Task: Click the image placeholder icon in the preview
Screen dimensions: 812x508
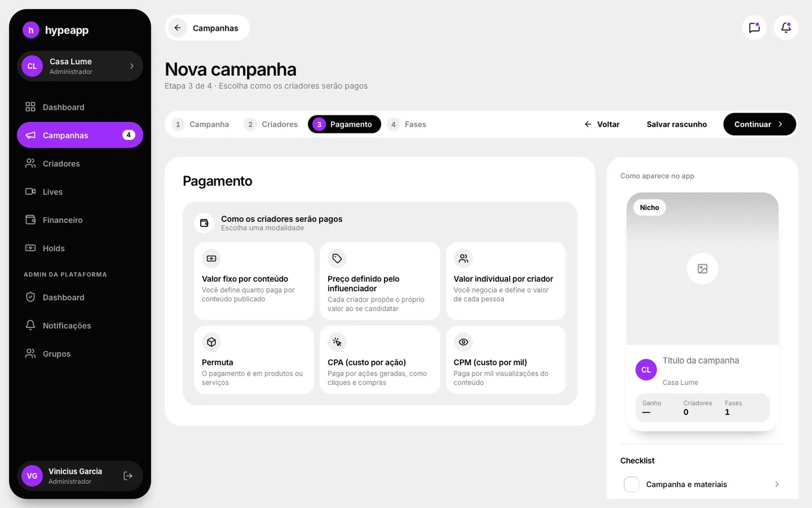Action: tap(702, 269)
